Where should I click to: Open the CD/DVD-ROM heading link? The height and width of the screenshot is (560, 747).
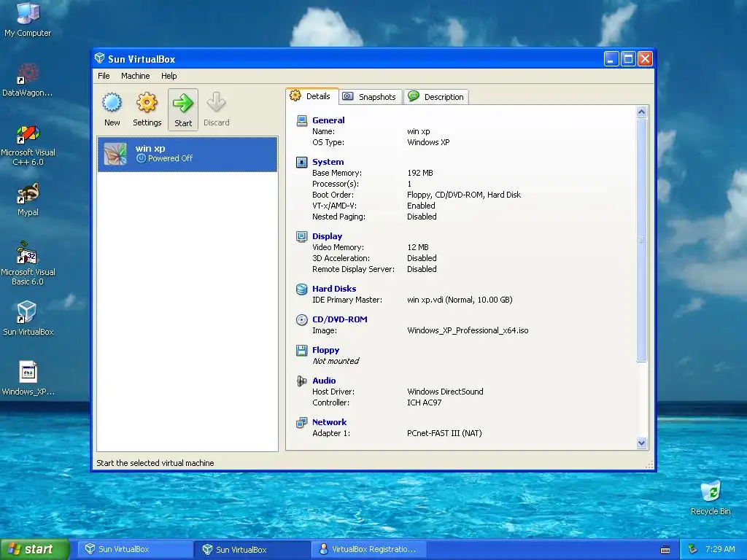click(340, 319)
